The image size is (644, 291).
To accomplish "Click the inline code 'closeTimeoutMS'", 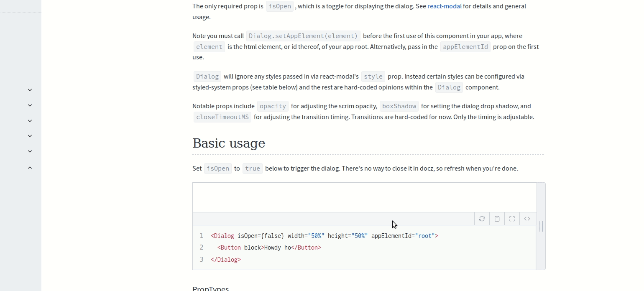I will 222,117.
